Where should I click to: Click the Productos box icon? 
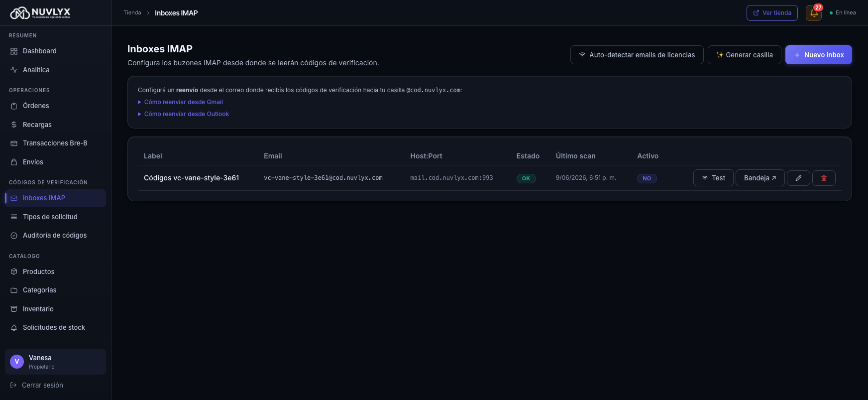14,271
